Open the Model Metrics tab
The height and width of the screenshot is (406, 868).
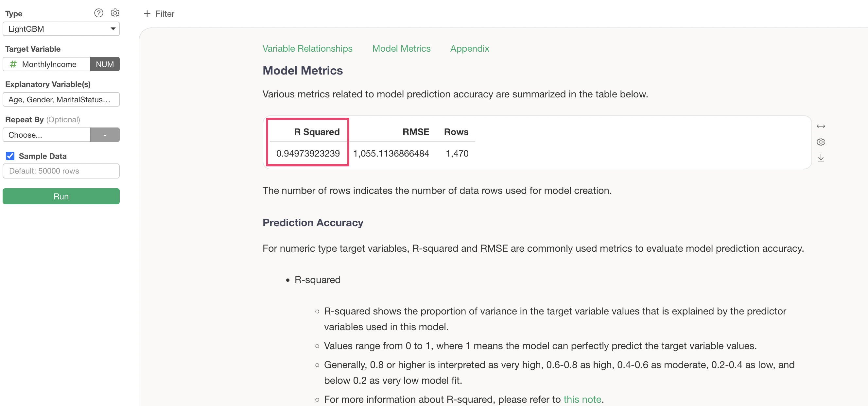pos(401,48)
